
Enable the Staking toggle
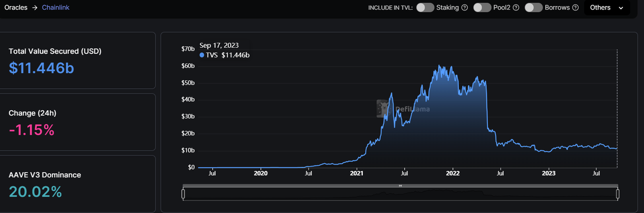[425, 8]
